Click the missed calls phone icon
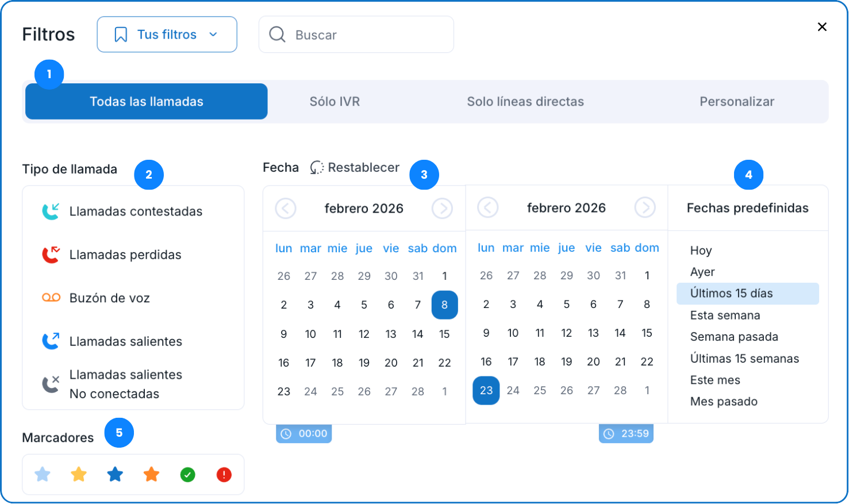Viewport: 849px width, 504px height. pyautogui.click(x=51, y=255)
